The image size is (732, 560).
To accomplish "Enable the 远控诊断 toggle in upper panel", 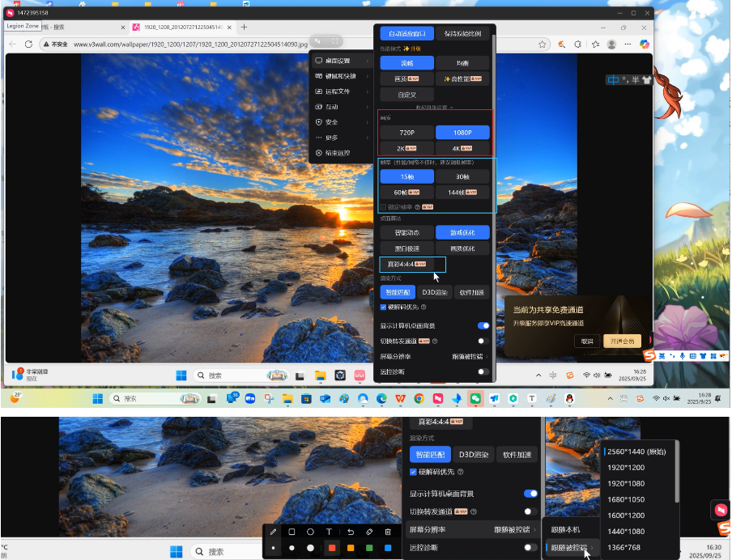I will (x=483, y=371).
